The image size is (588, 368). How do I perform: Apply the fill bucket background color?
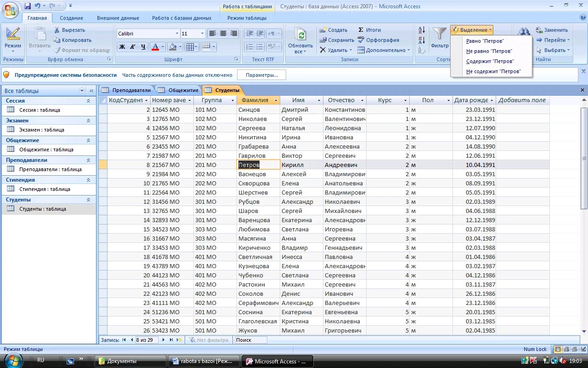point(173,46)
